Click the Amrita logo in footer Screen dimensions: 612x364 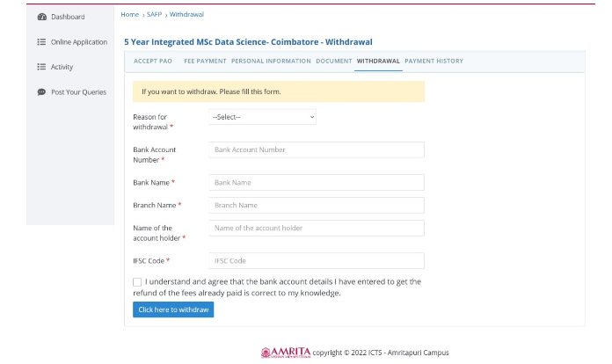click(x=286, y=352)
